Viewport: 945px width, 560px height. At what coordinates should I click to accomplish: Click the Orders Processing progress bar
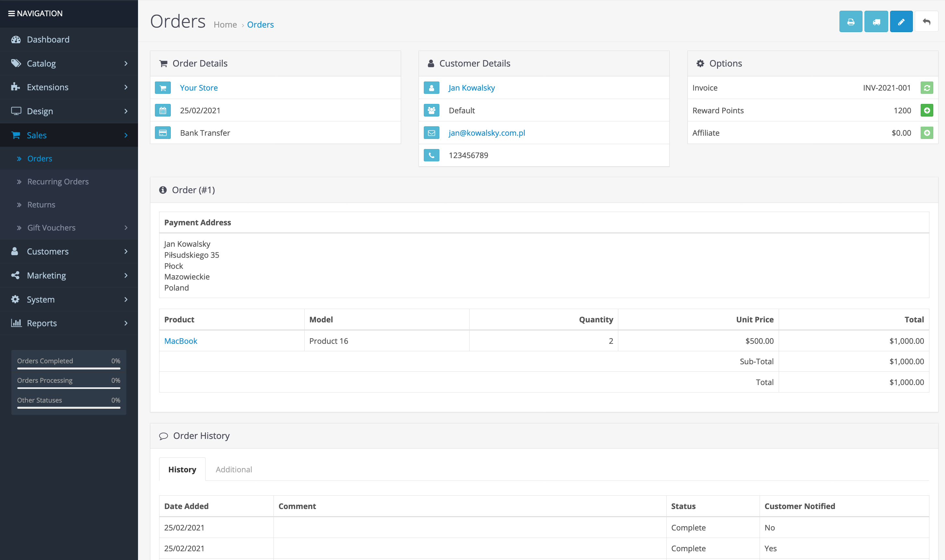(69, 388)
